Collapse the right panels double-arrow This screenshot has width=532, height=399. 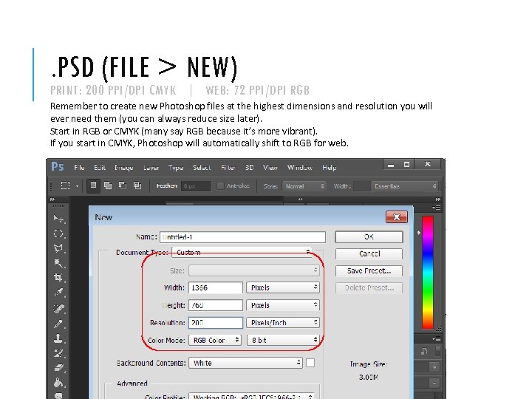coord(437,199)
